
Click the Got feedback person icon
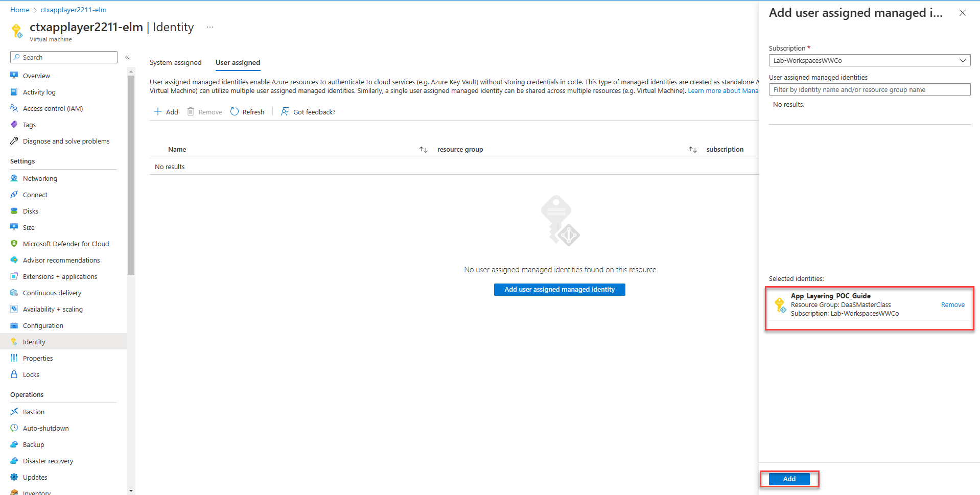(285, 112)
